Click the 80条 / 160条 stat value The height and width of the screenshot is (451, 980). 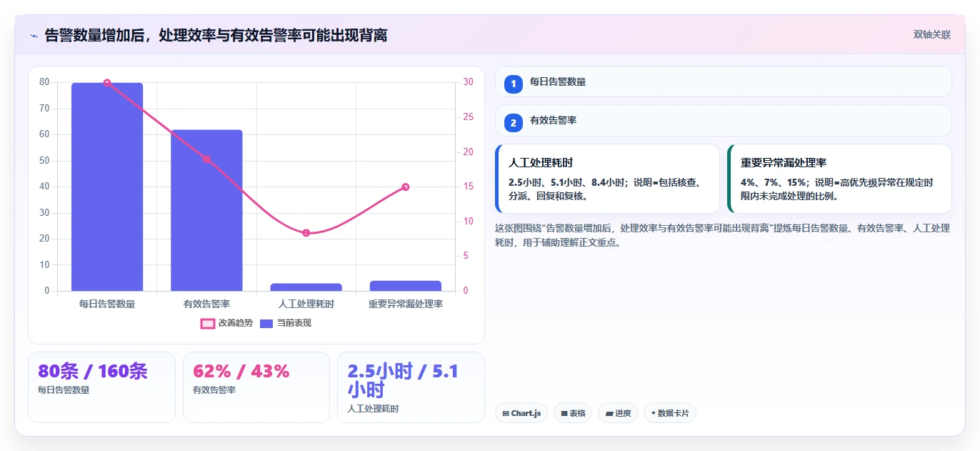pyautogui.click(x=93, y=371)
